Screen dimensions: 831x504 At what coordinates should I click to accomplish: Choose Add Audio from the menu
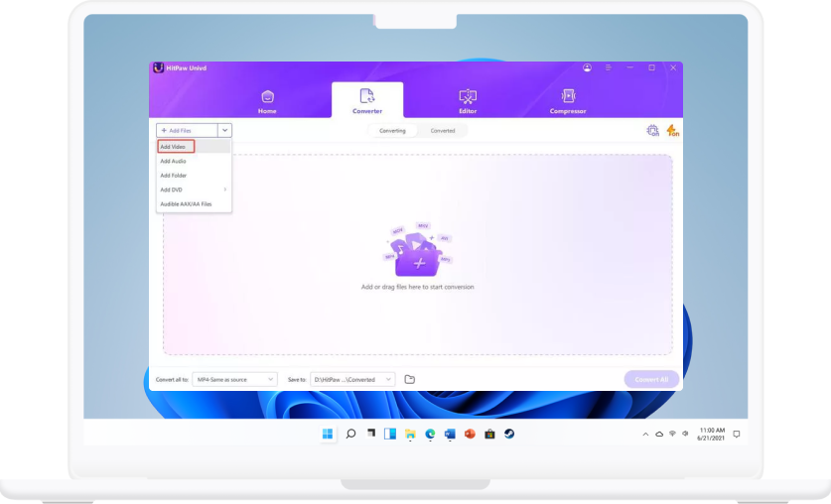pyautogui.click(x=194, y=161)
